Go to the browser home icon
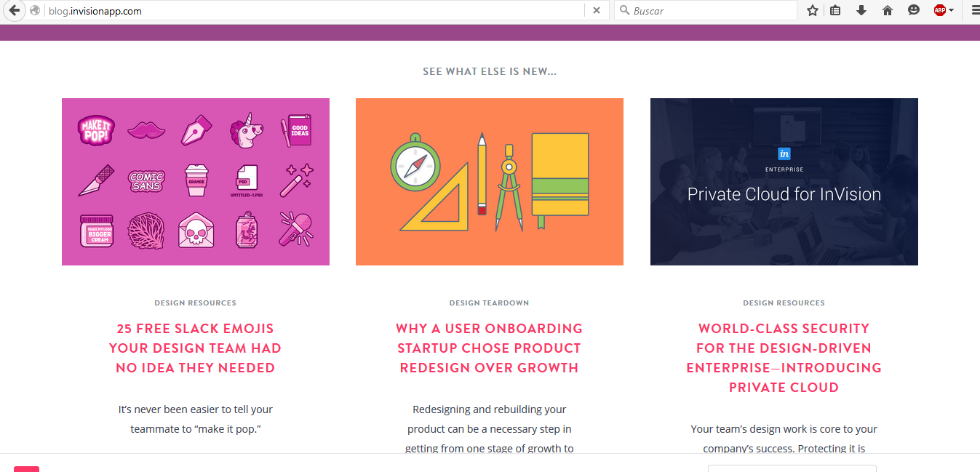 click(x=887, y=10)
